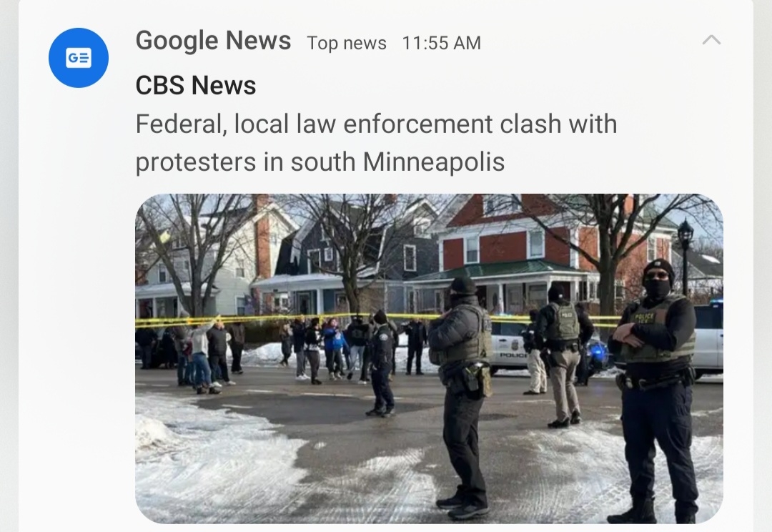Tap the officer walking mid-street in the photo
This screenshot has height=532, width=772.
pos(382,363)
